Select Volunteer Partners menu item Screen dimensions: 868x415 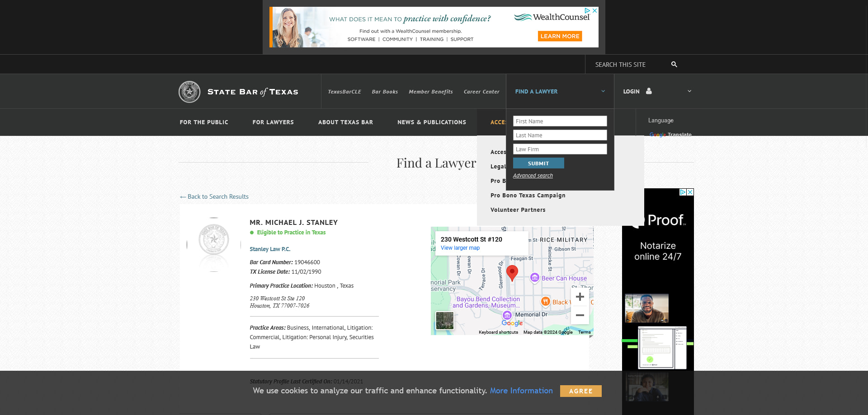click(x=518, y=210)
